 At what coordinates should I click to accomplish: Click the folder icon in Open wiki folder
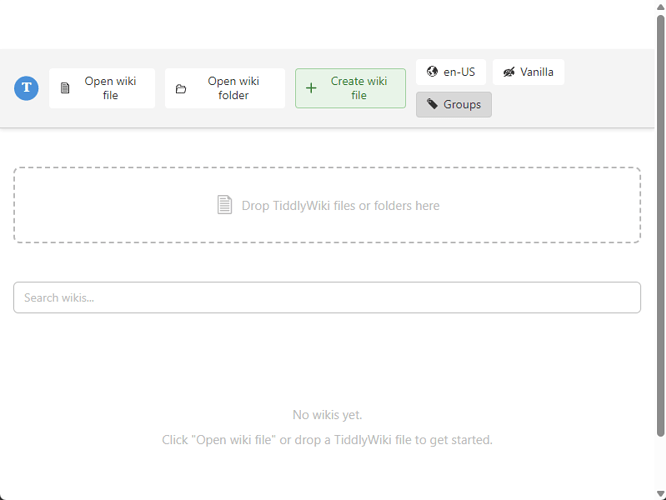[181, 89]
